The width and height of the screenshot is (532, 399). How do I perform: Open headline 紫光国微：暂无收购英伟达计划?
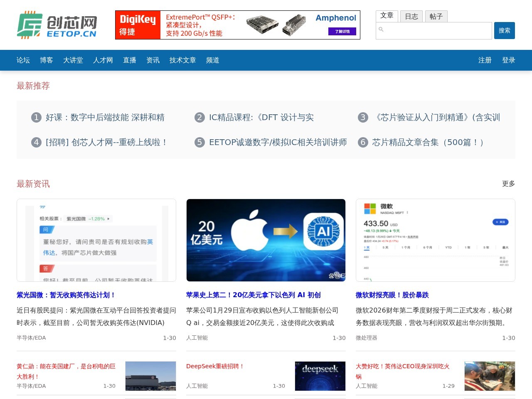pyautogui.click(x=66, y=295)
